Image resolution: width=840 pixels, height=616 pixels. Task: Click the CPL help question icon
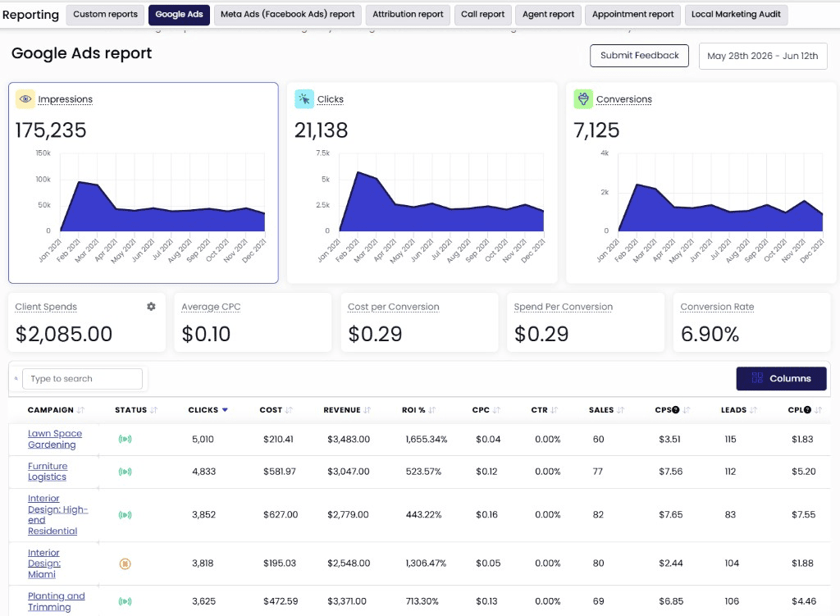click(807, 410)
